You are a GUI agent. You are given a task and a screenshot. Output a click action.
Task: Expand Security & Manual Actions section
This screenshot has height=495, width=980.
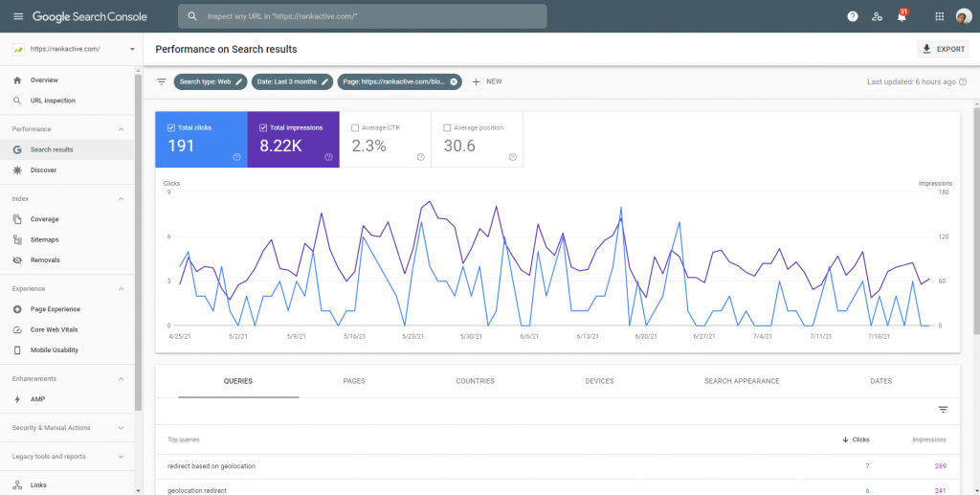click(122, 428)
